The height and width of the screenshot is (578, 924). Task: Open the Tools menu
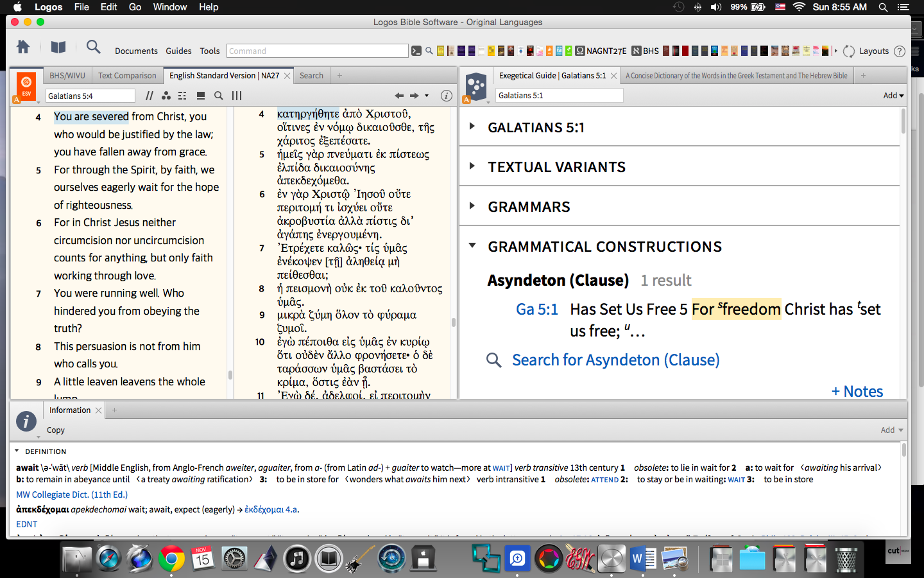(x=210, y=51)
